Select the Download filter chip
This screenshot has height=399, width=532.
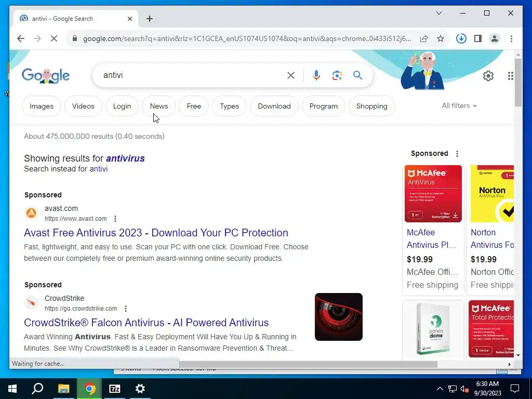[x=274, y=106]
